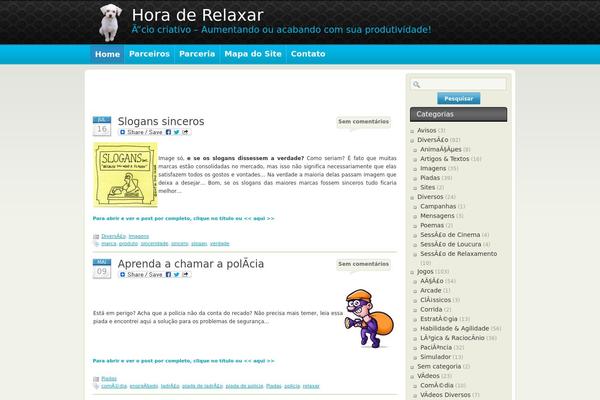Click Share / Save under the polícia post
The width and height of the screenshot is (600, 400).
click(x=141, y=274)
